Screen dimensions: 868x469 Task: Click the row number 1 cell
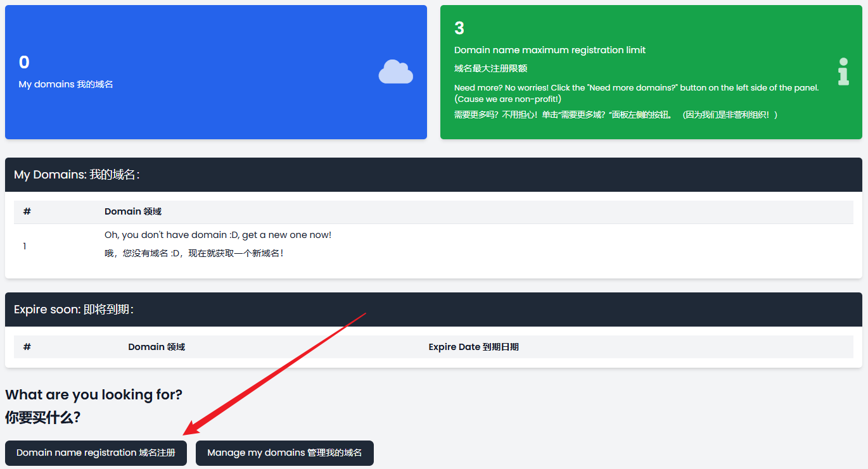pyautogui.click(x=25, y=246)
